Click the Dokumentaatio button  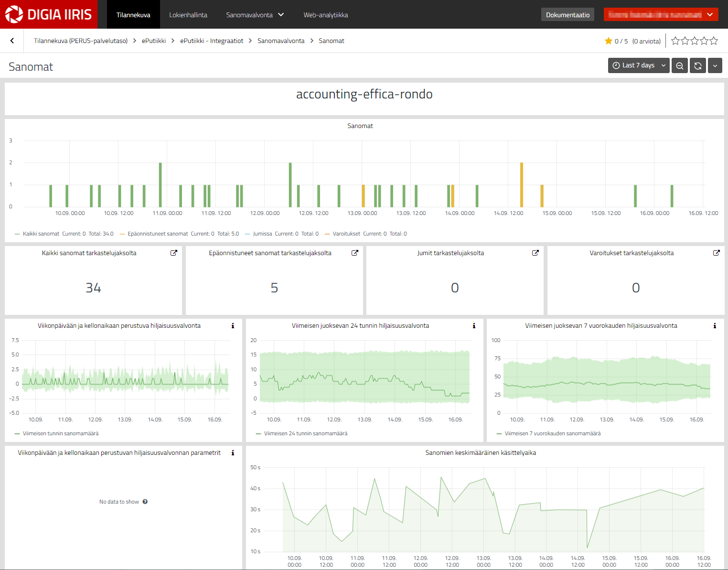pos(567,15)
